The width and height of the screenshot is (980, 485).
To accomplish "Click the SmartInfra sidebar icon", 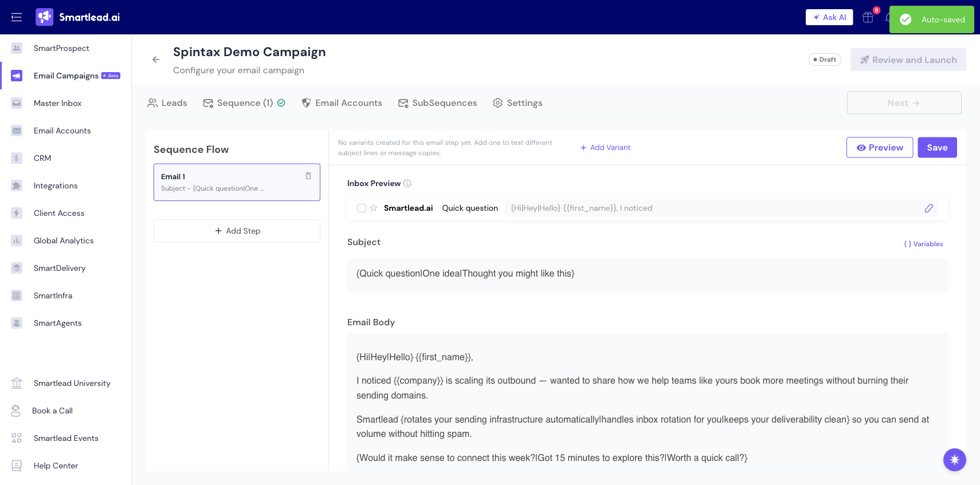I will point(17,295).
